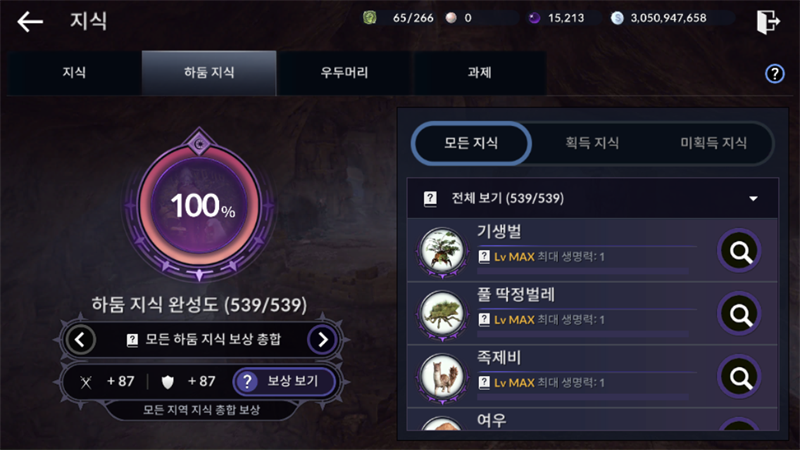Click the green stamina icon
Image resolution: width=800 pixels, height=450 pixels.
coord(370,18)
